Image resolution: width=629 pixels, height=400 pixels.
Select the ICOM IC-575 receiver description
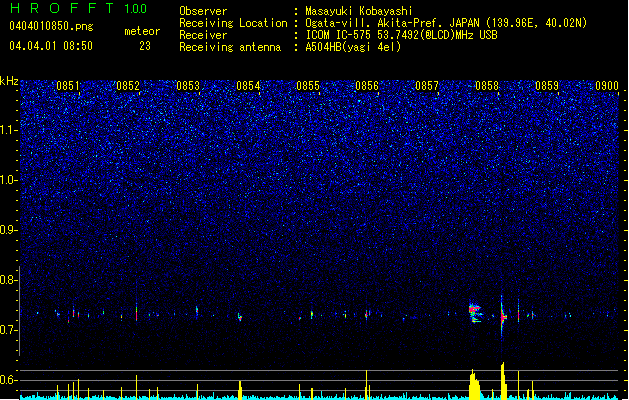401,35
